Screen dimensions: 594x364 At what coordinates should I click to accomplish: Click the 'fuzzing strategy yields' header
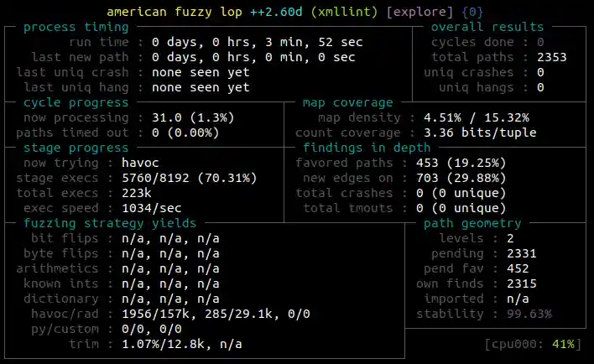tap(110, 223)
